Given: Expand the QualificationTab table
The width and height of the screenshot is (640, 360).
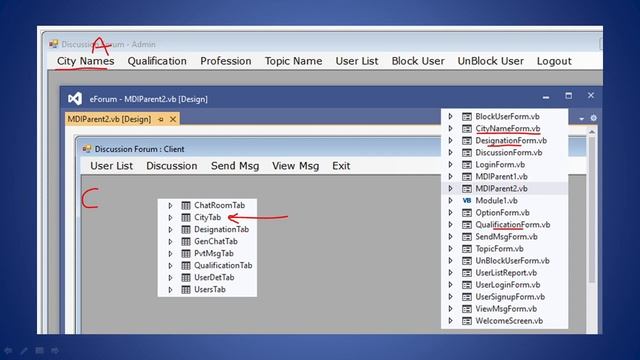Looking at the screenshot, I should pyautogui.click(x=171, y=266).
